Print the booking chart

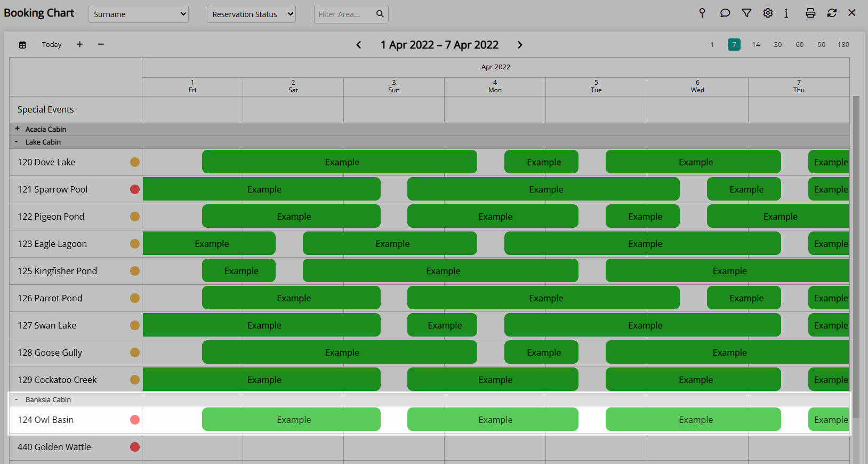tap(810, 13)
